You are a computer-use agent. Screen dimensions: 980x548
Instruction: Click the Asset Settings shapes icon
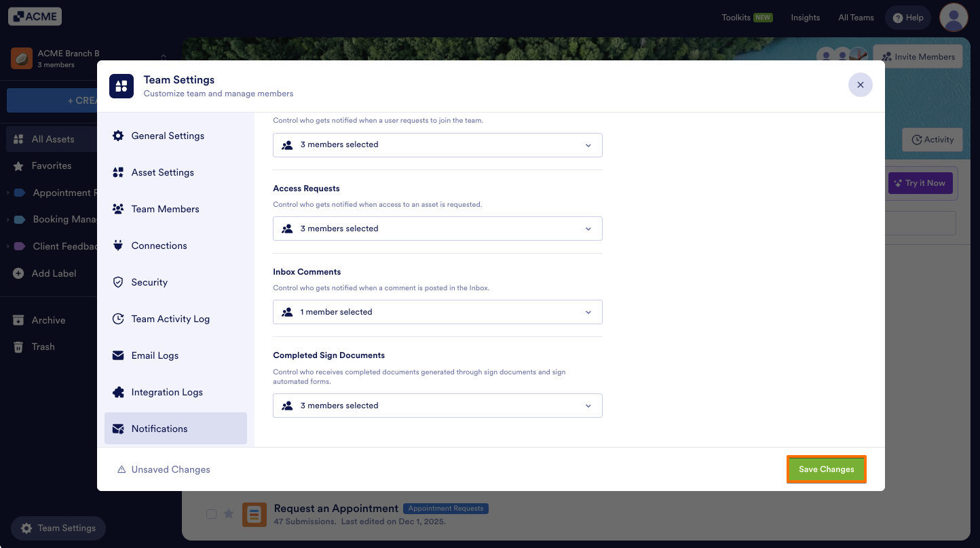118,172
